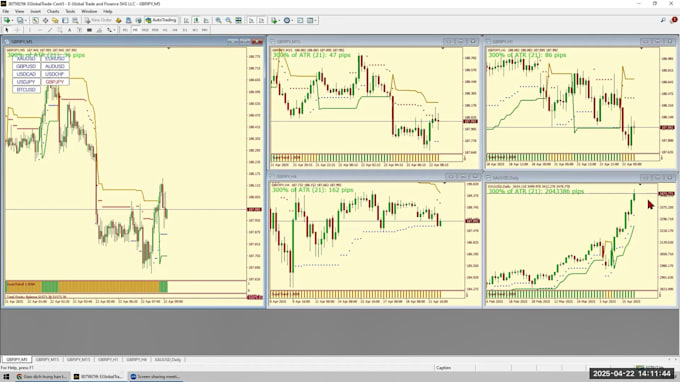The width and height of the screenshot is (680, 382).
Task: Open the Navigator folder-star icon
Action: tap(55, 20)
